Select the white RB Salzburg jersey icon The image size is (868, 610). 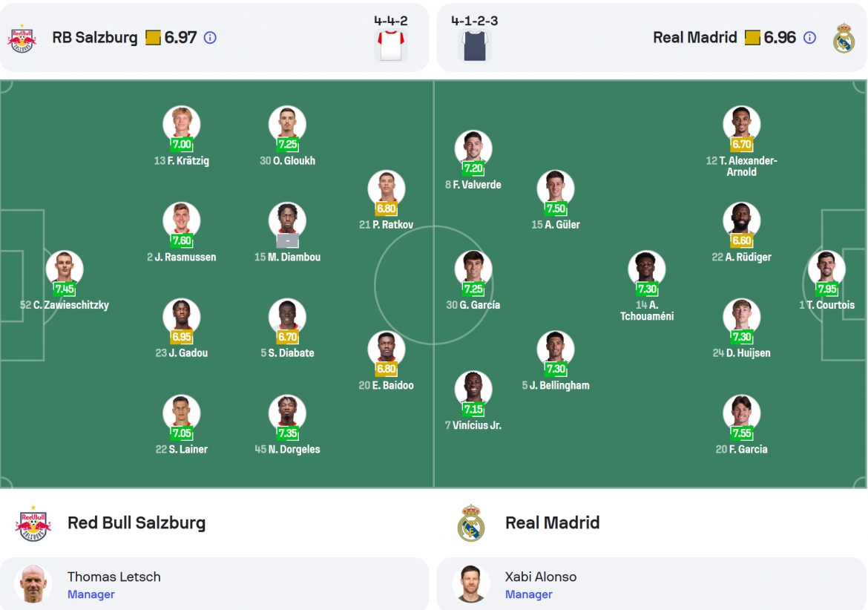tap(391, 45)
